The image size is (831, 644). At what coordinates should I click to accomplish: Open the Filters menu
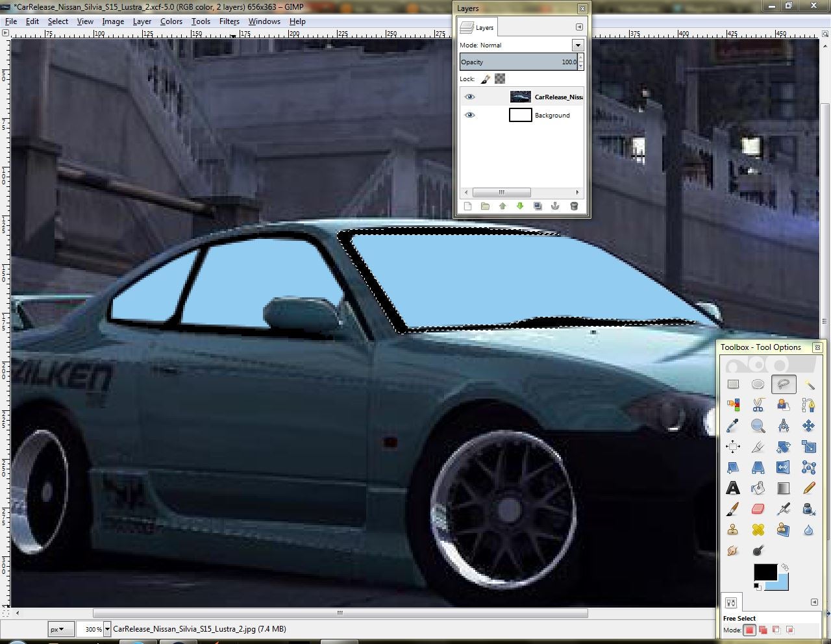(x=229, y=21)
